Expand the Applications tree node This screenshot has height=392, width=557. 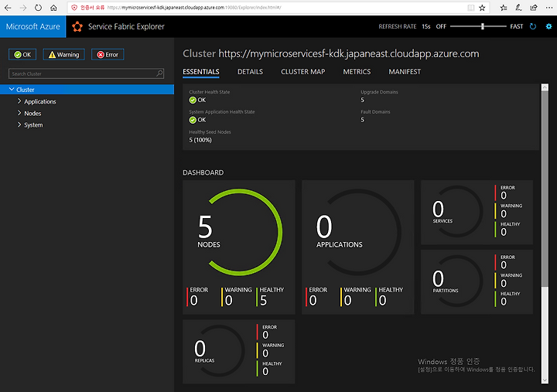point(19,101)
